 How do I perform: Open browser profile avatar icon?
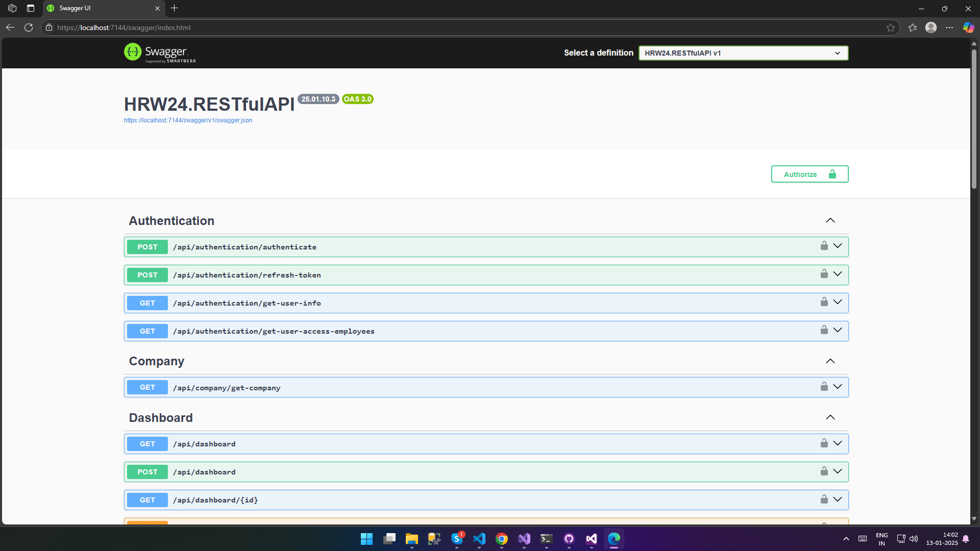point(931,28)
